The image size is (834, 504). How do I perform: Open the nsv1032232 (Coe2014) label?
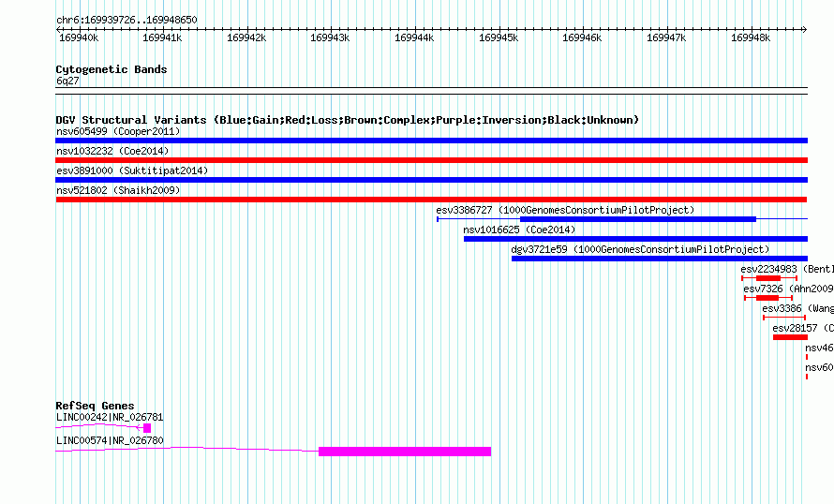tap(112, 151)
